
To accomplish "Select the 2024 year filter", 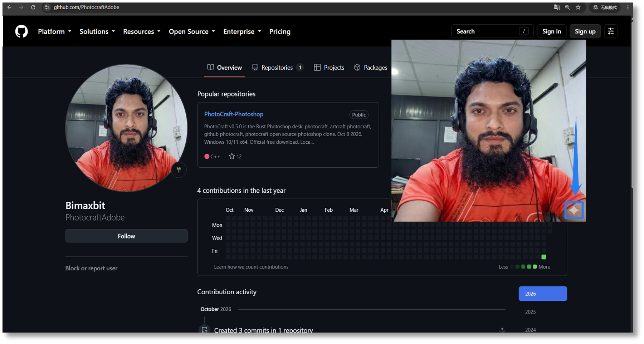I will pyautogui.click(x=530, y=330).
